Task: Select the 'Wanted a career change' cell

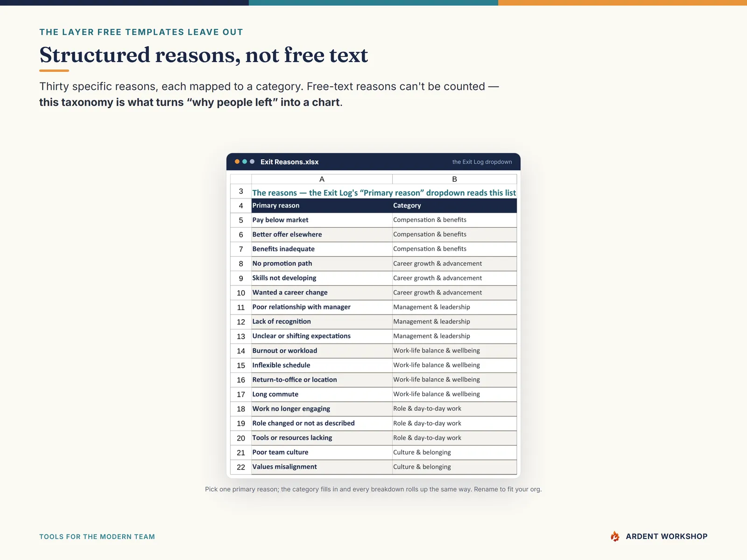Action: click(x=322, y=293)
